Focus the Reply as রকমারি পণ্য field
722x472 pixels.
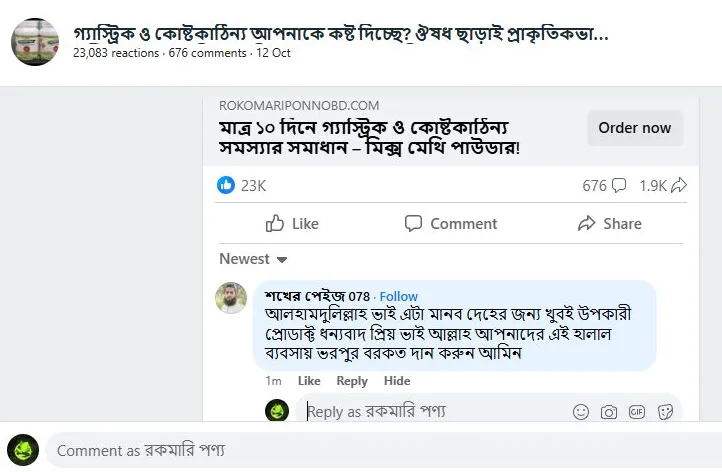430,411
